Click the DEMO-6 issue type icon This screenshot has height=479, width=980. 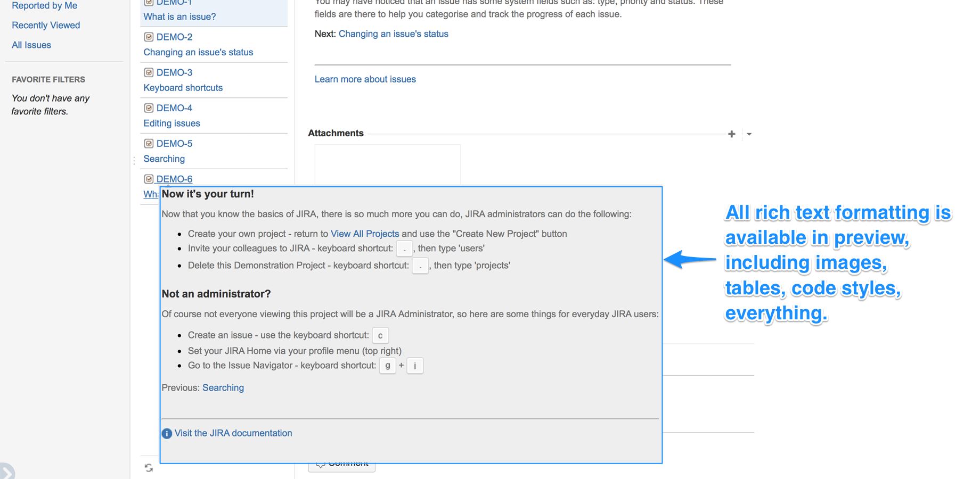point(149,179)
